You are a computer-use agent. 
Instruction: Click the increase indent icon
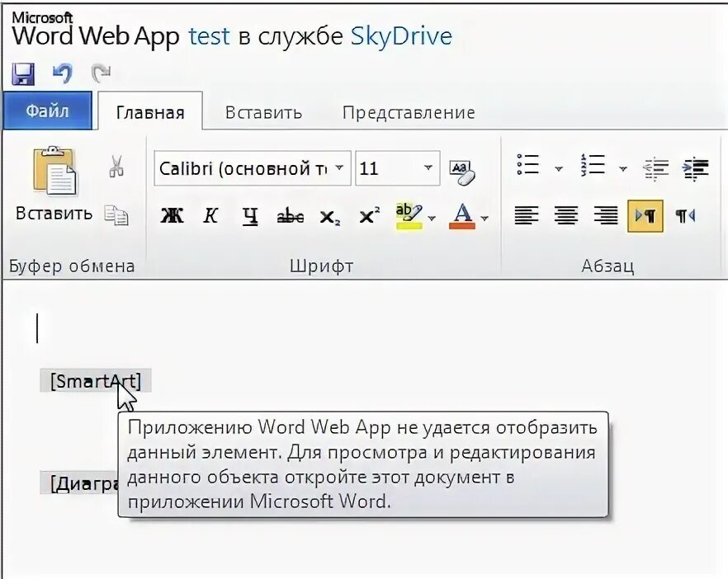pos(695,169)
